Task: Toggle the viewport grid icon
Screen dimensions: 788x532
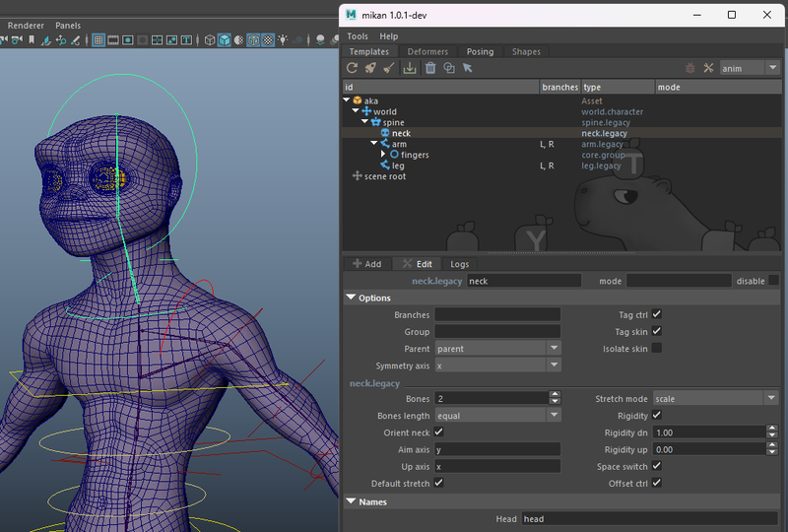Action: point(98,39)
